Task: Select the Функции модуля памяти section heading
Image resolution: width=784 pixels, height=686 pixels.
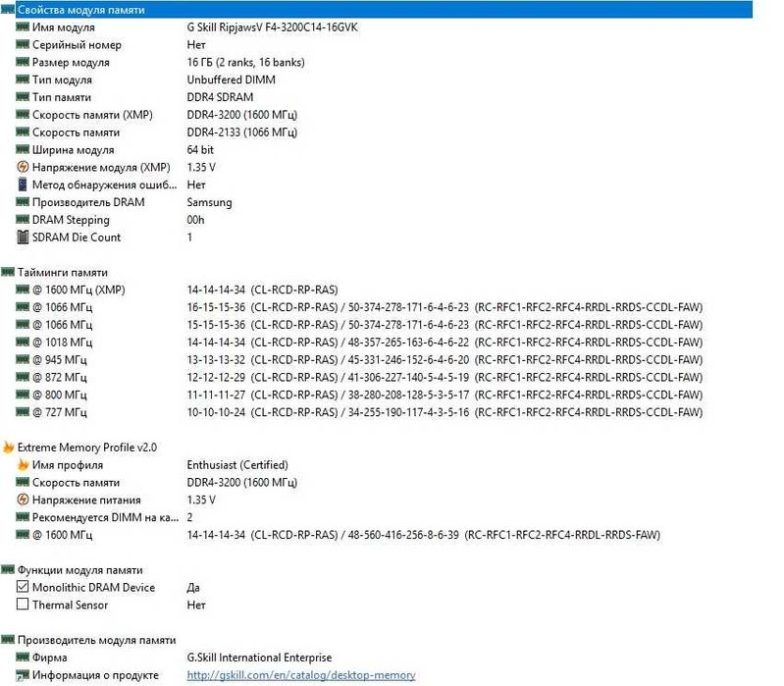Action: (x=80, y=569)
